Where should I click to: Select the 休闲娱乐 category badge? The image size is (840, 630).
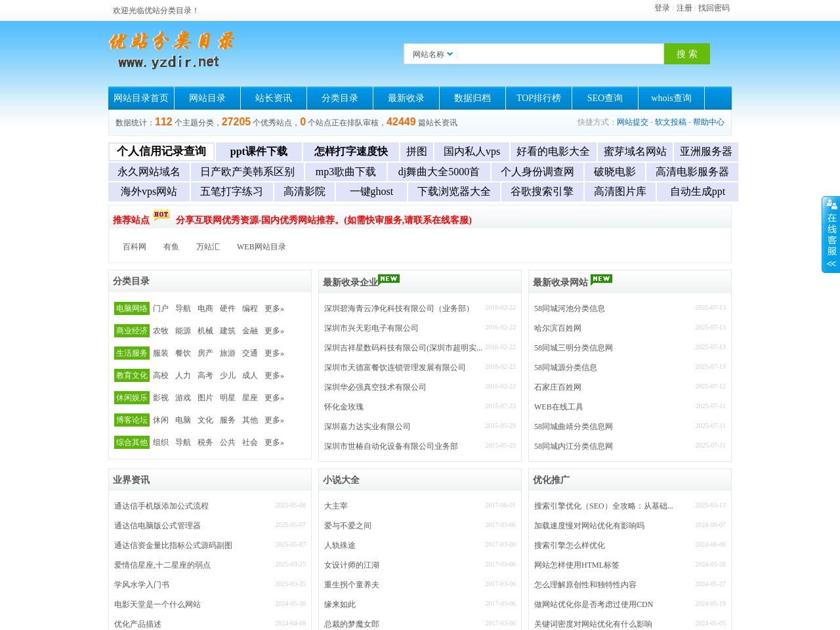coord(131,398)
